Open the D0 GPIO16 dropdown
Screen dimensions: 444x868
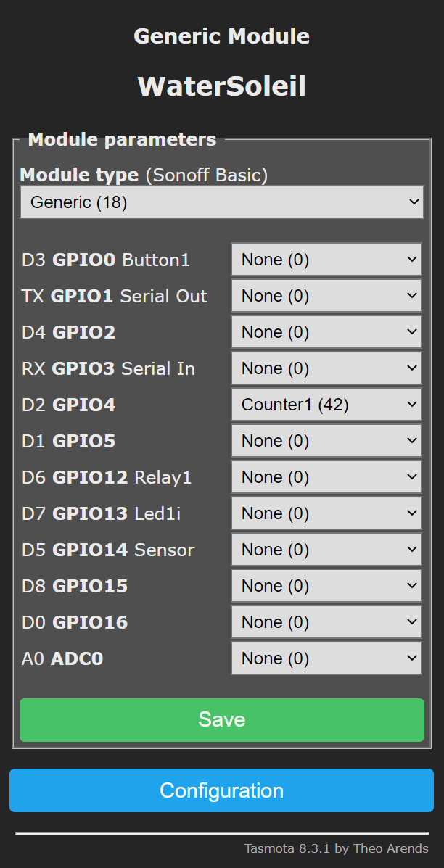tap(326, 621)
